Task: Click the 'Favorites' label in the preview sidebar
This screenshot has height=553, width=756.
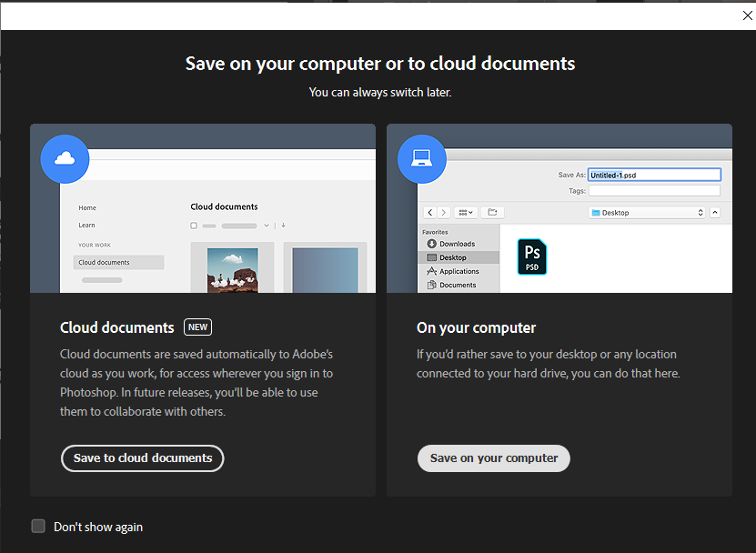Action: click(x=435, y=232)
